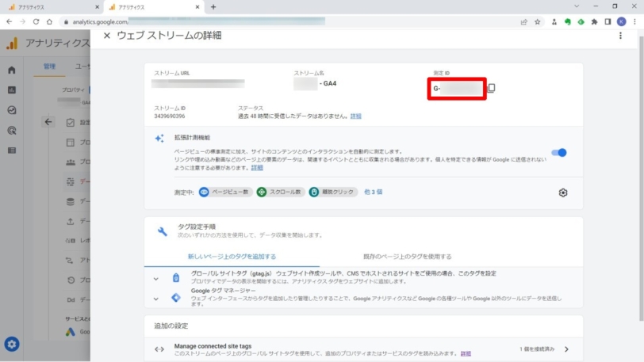644x362 pixels.
Task: Select the 管理 tab
Action: (49, 67)
